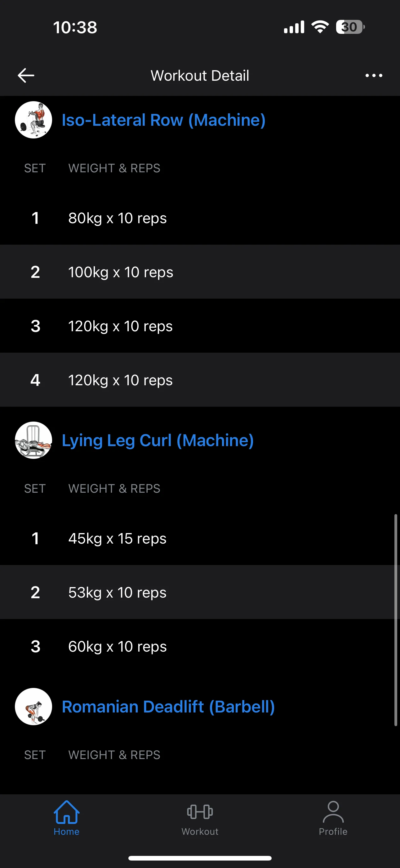Go to the Profile tab

pos(333,817)
